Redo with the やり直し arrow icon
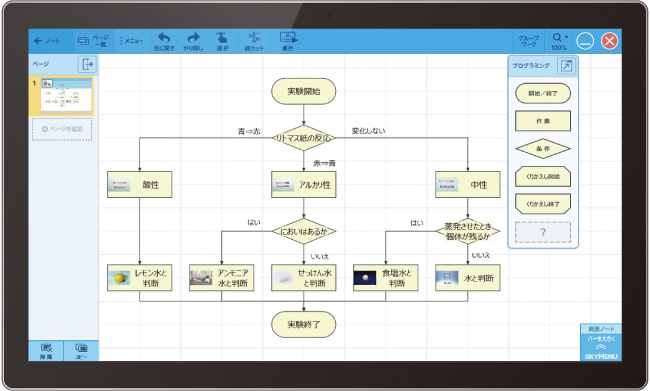This screenshot has height=391, width=650. [193, 41]
